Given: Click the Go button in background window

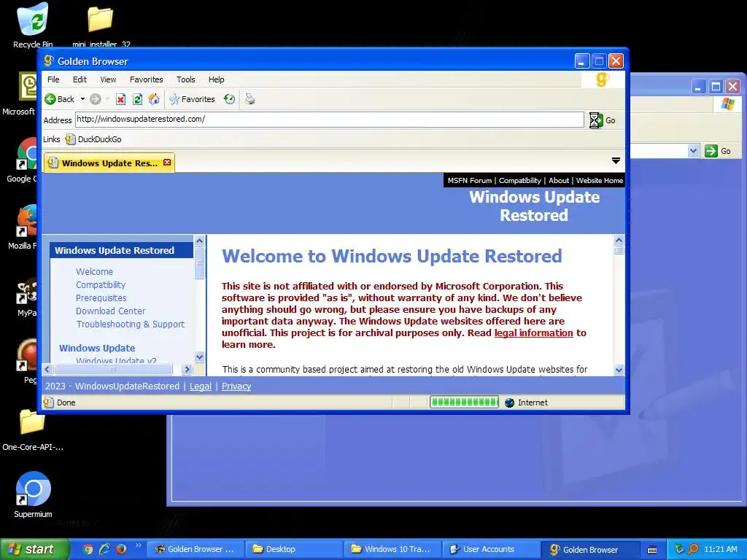Looking at the screenshot, I should (719, 151).
